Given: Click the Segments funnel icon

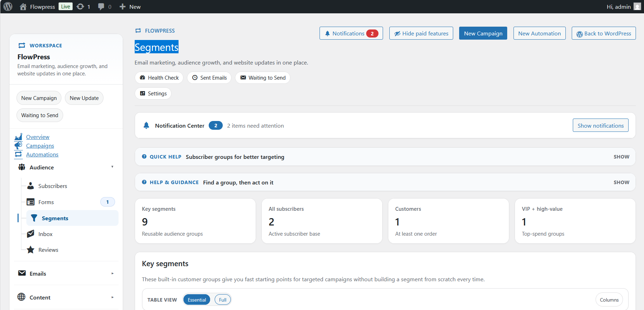Looking at the screenshot, I should 34,218.
